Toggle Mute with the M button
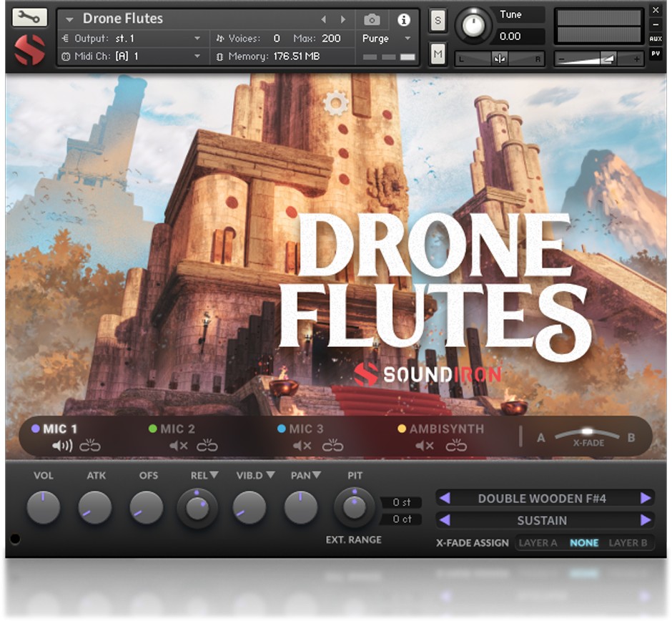672x621 pixels. [438, 52]
